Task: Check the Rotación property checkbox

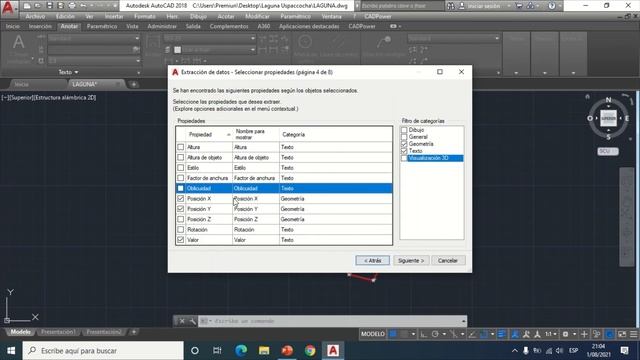Action: coord(180,229)
